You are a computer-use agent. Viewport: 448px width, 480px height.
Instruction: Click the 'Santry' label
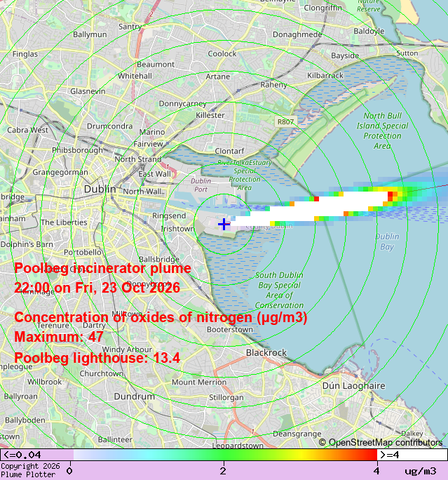(x=130, y=27)
